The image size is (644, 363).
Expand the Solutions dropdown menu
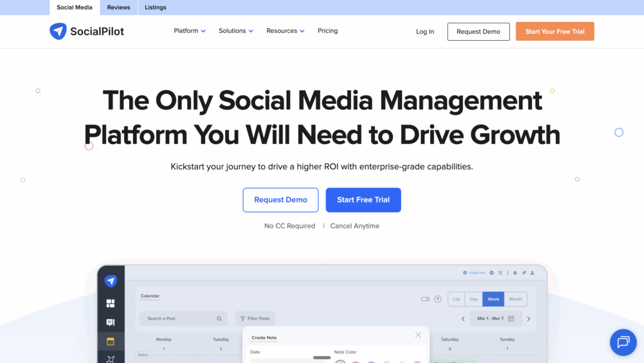coord(236,31)
